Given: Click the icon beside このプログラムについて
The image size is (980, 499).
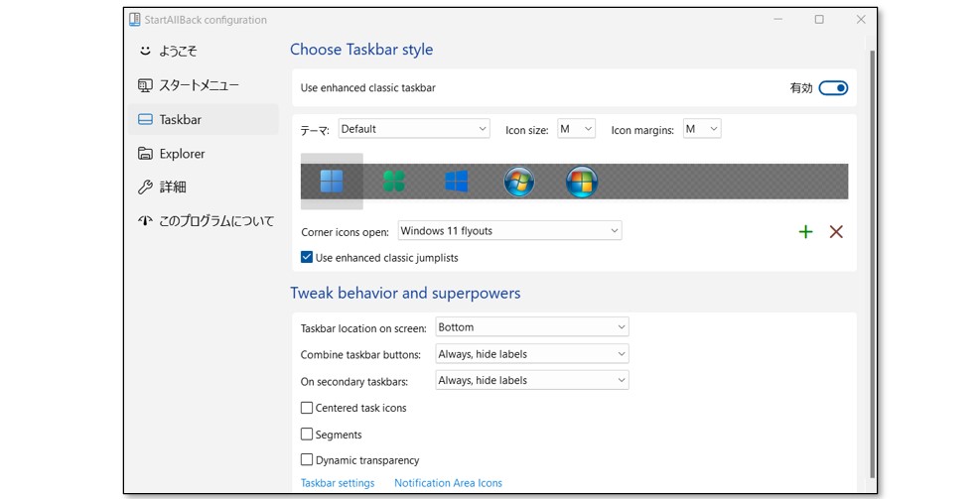Looking at the screenshot, I should coord(145,220).
